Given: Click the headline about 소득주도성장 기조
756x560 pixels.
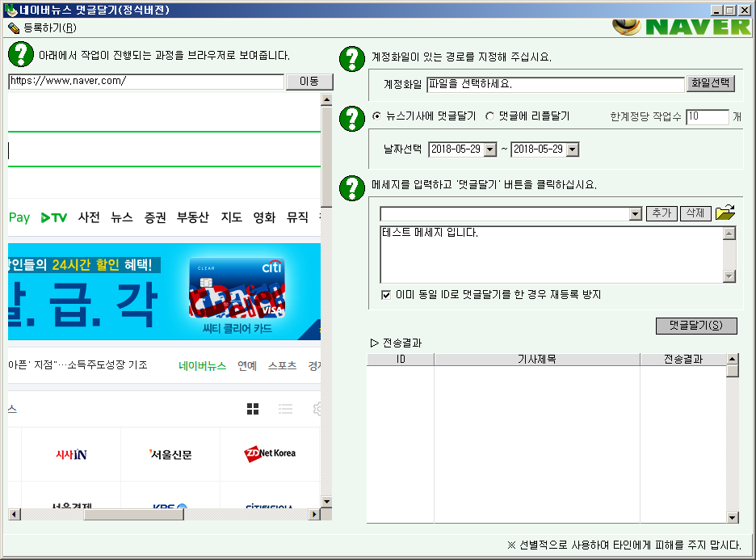Looking at the screenshot, I should [78, 365].
